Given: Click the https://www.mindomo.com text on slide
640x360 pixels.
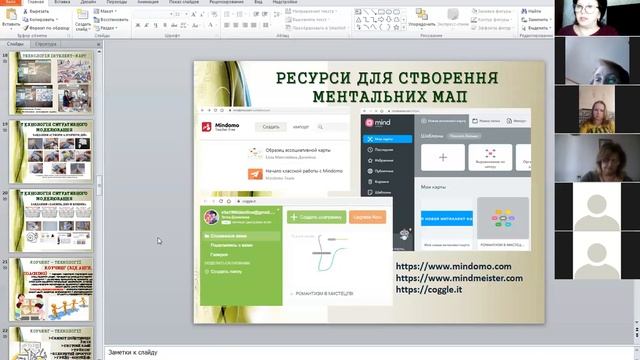Looking at the screenshot, I should [453, 266].
